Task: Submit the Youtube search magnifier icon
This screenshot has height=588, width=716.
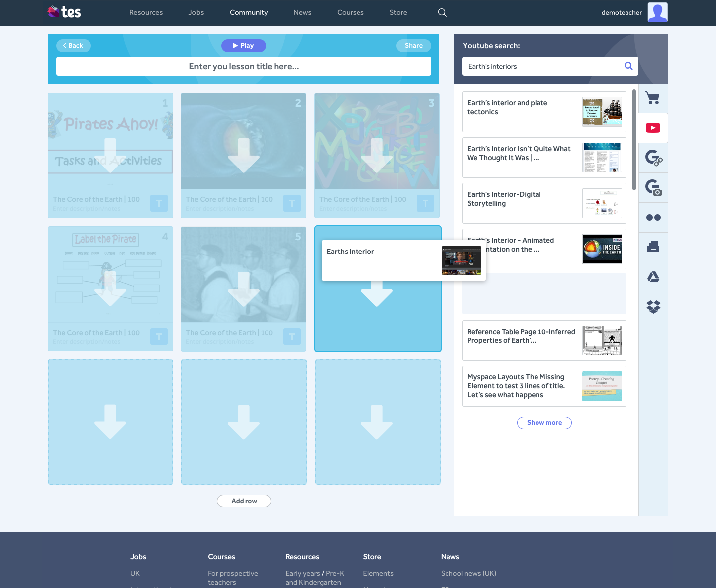Action: pyautogui.click(x=628, y=66)
